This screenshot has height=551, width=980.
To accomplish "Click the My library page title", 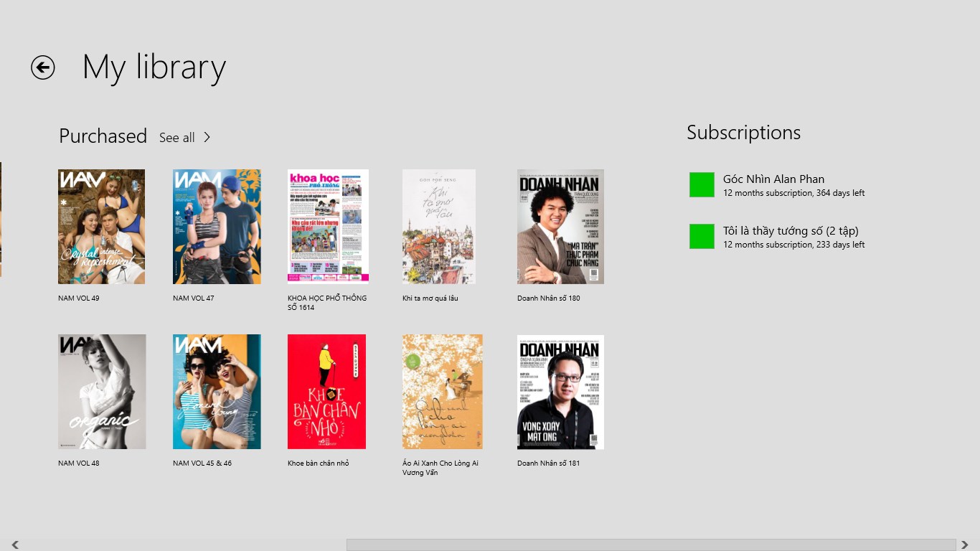I will tap(154, 67).
